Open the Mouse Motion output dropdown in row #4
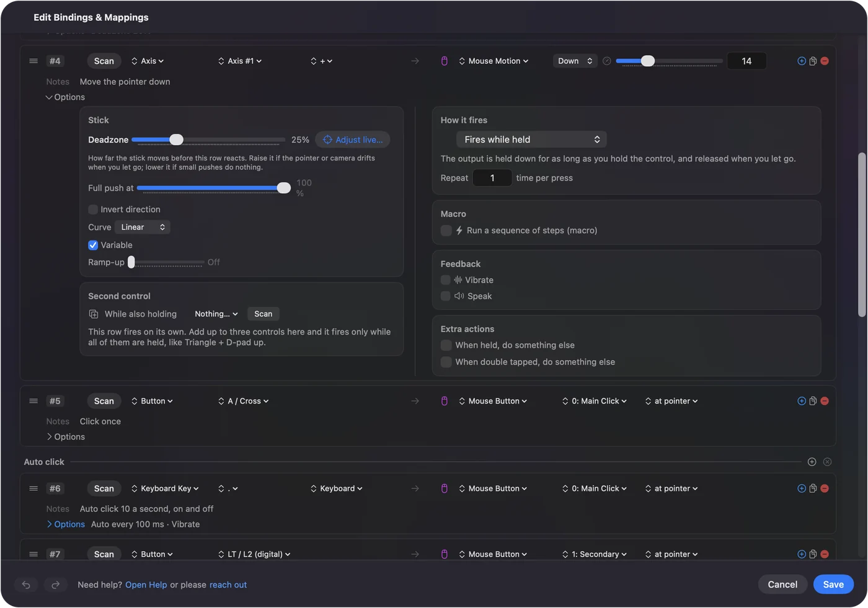 [494, 61]
